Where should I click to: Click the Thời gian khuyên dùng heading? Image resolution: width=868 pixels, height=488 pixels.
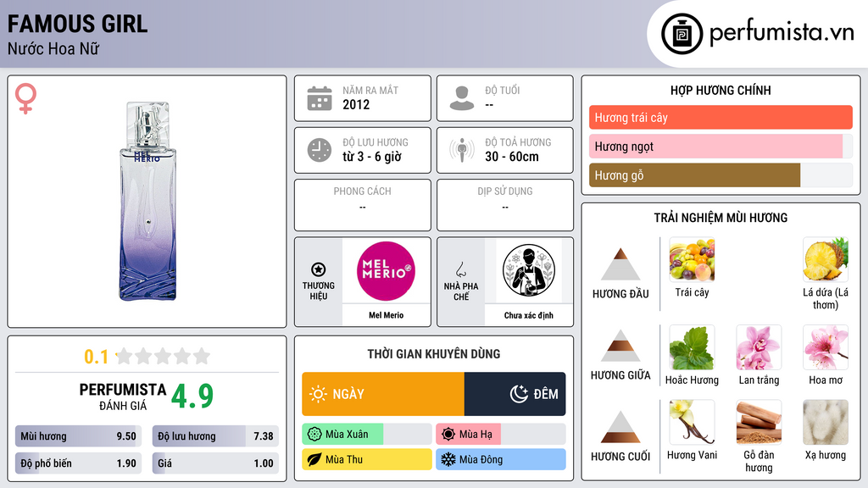click(x=434, y=354)
